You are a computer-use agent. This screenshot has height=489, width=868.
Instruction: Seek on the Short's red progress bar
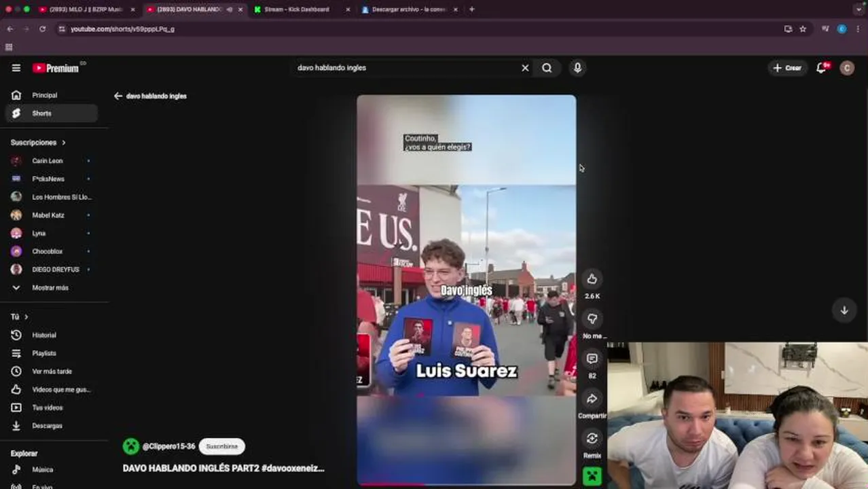tap(466, 484)
